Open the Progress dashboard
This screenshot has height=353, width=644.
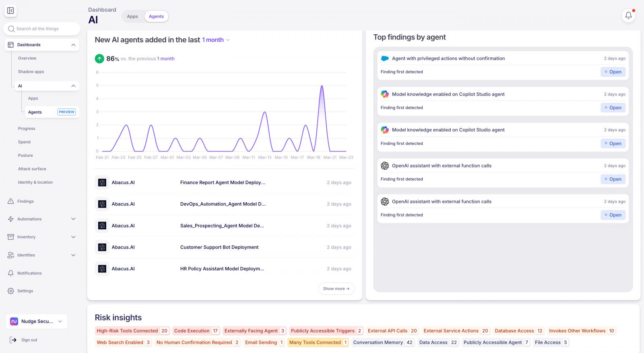[x=27, y=129]
